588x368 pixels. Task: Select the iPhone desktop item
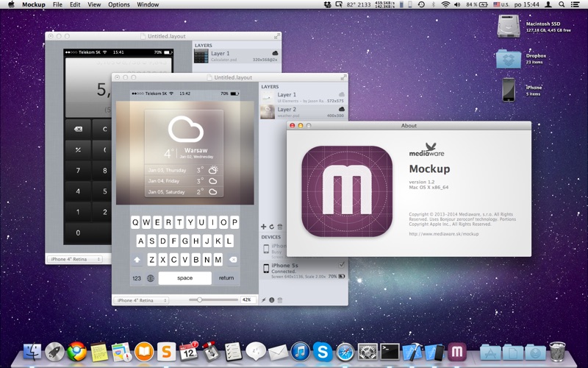point(509,90)
